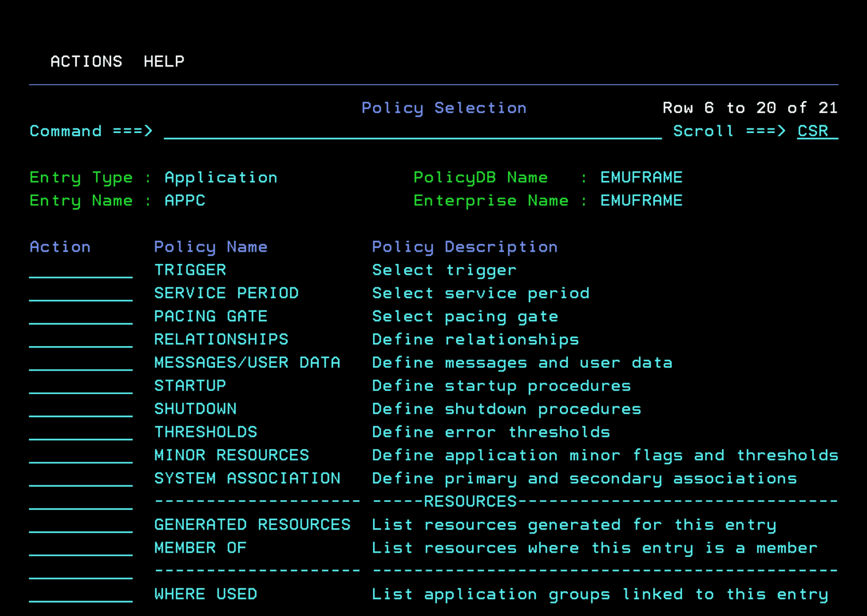867x616 pixels.
Task: Select the Action field for MEMBER OF
Action: tap(81, 548)
